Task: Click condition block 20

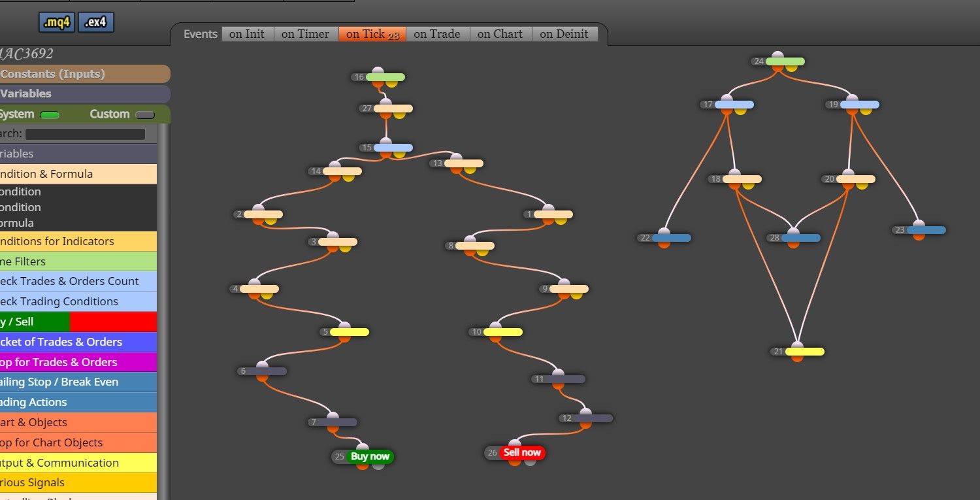Action: coord(856,179)
